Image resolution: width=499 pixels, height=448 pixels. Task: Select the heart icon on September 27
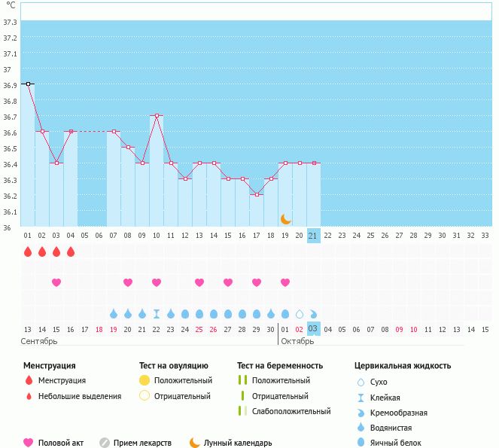coord(228,282)
